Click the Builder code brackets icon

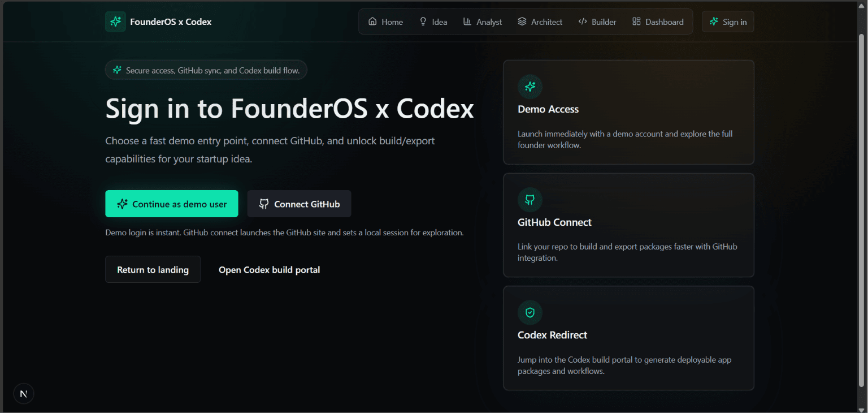583,21
